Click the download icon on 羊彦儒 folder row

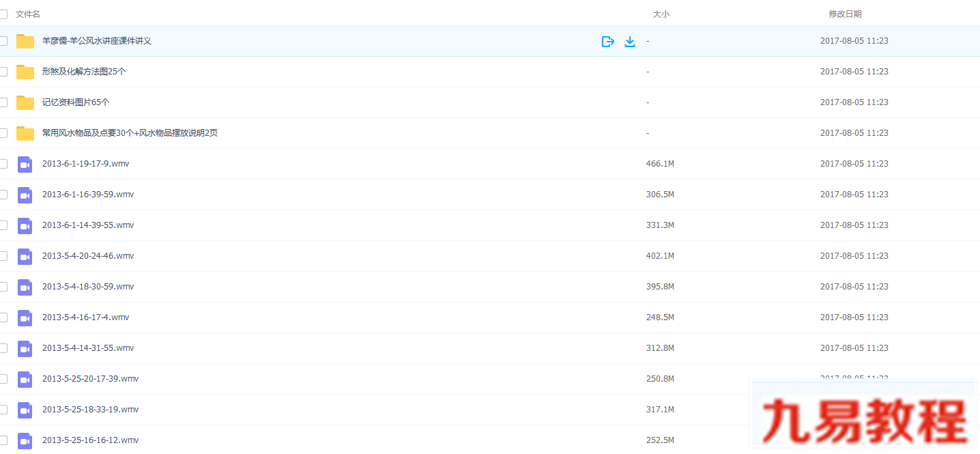pyautogui.click(x=630, y=42)
